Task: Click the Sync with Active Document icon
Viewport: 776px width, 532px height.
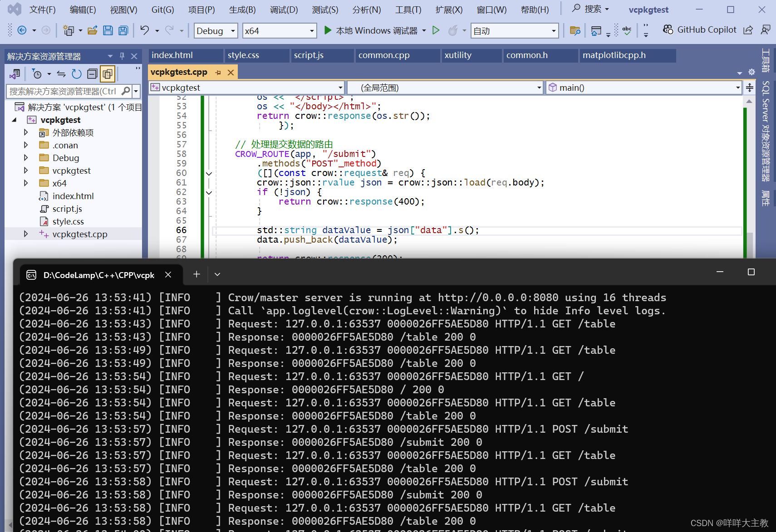Action: 62,73
